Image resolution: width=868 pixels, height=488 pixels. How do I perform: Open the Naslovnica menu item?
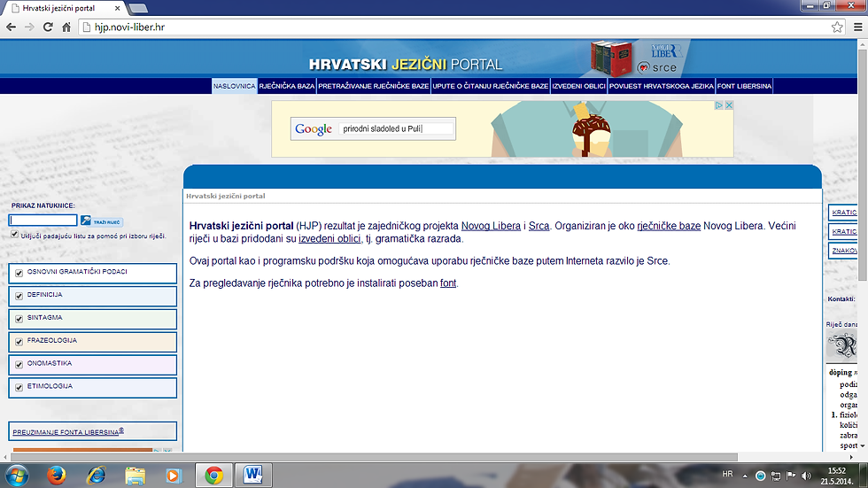coord(234,86)
